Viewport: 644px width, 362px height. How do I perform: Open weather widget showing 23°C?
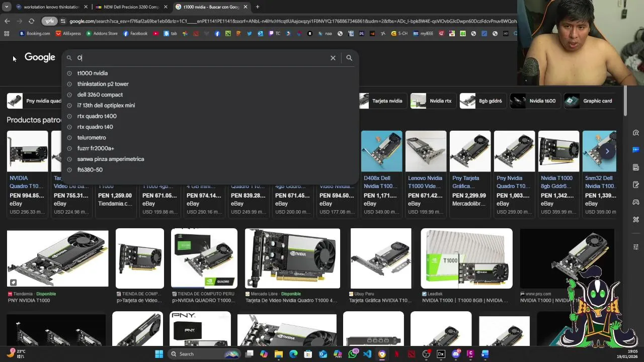16,353
